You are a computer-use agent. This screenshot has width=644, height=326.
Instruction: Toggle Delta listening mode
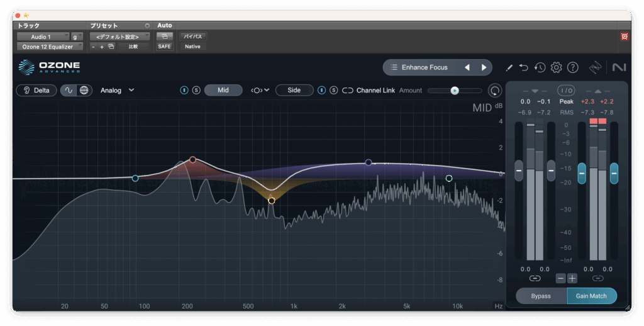coord(36,90)
